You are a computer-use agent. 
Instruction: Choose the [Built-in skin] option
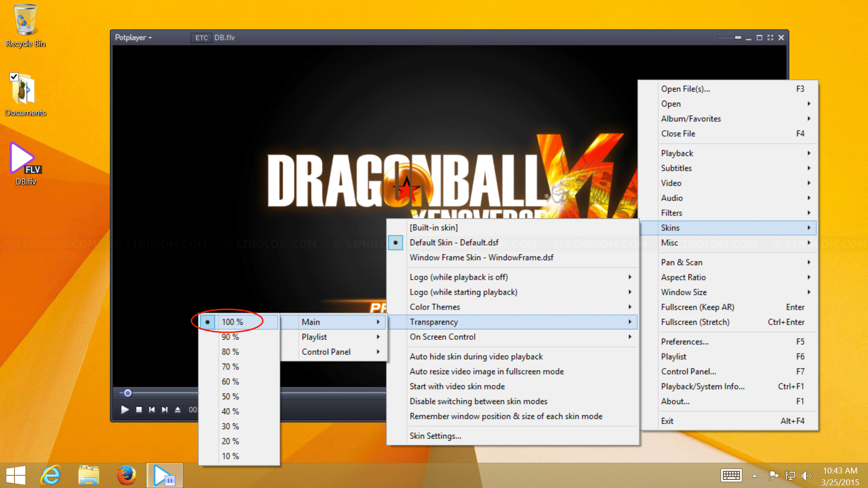click(513, 228)
